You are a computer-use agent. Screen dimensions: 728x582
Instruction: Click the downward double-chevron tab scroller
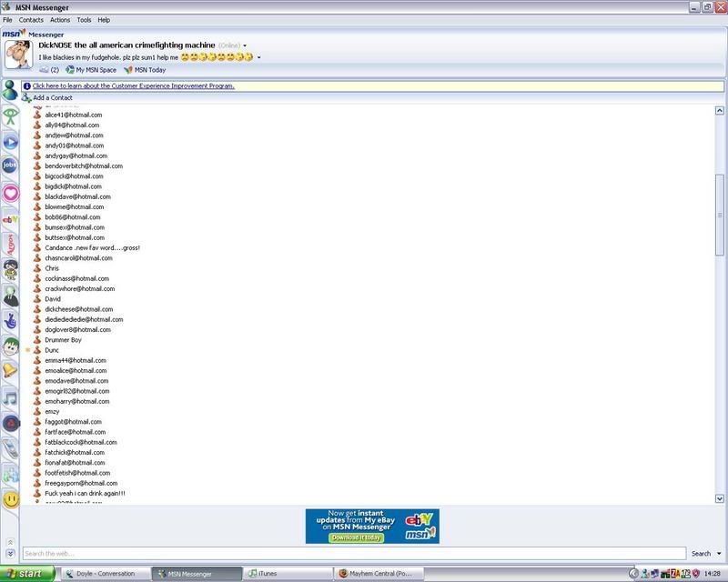(x=10, y=553)
